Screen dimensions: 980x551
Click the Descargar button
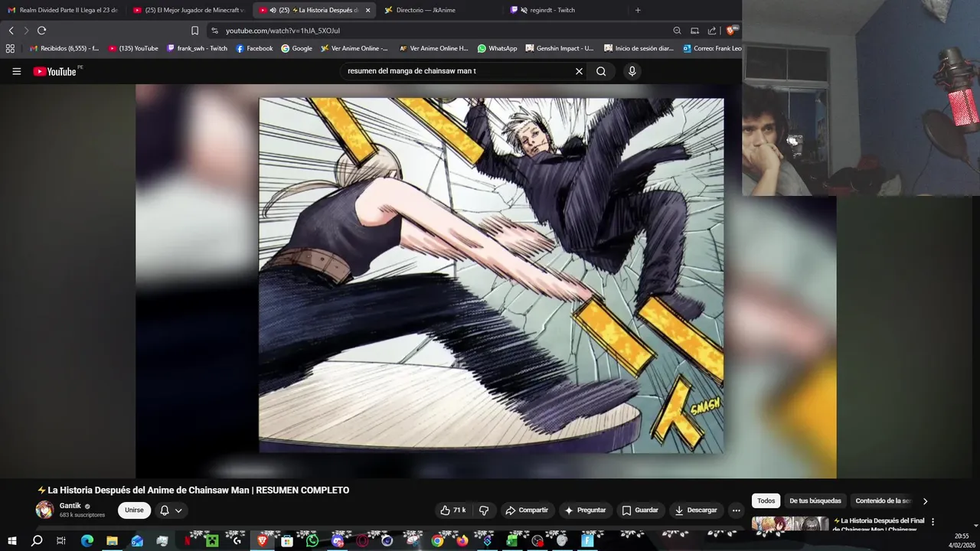point(696,510)
